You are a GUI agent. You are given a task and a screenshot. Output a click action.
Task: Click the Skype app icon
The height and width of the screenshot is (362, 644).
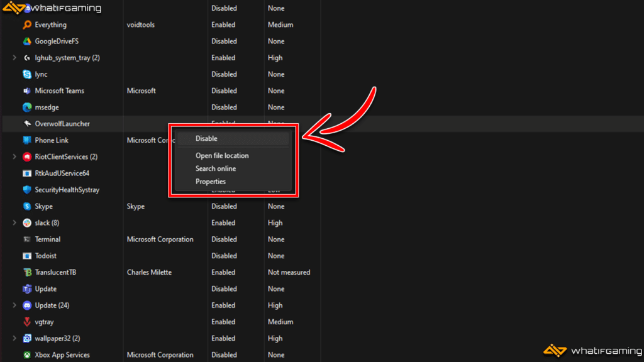coord(27,207)
